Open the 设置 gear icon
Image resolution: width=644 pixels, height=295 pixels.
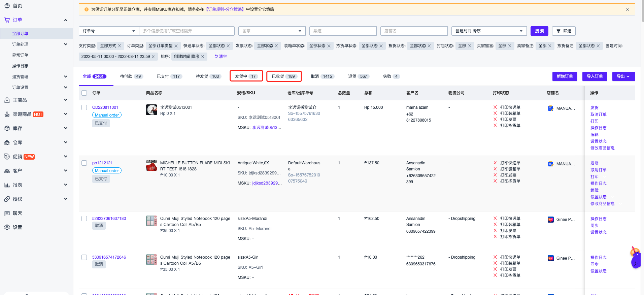click(x=7, y=228)
